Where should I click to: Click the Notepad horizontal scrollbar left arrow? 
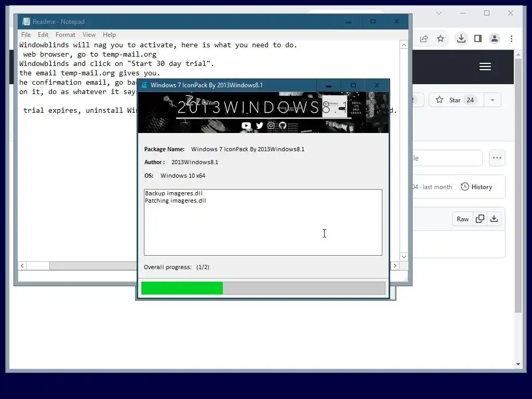tap(22, 265)
